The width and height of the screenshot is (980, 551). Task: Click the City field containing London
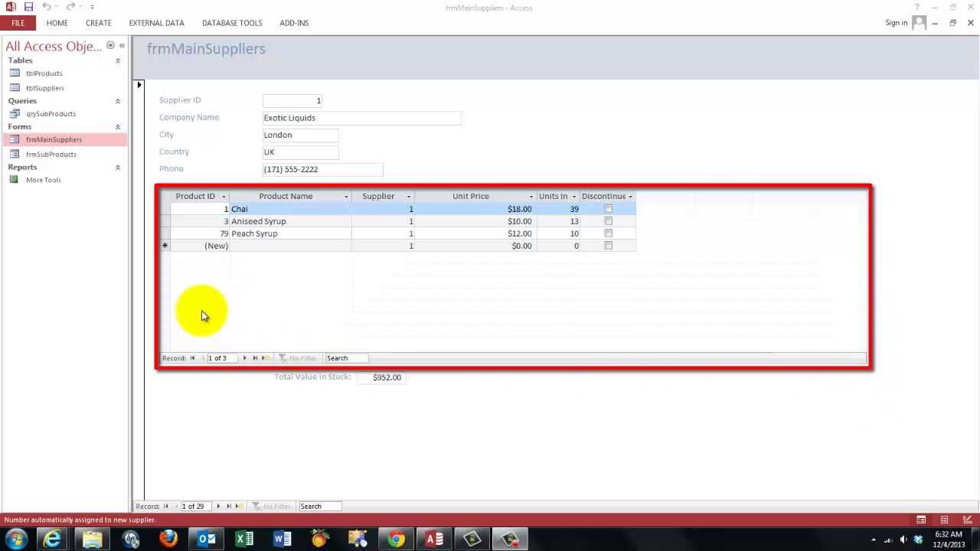click(x=300, y=135)
